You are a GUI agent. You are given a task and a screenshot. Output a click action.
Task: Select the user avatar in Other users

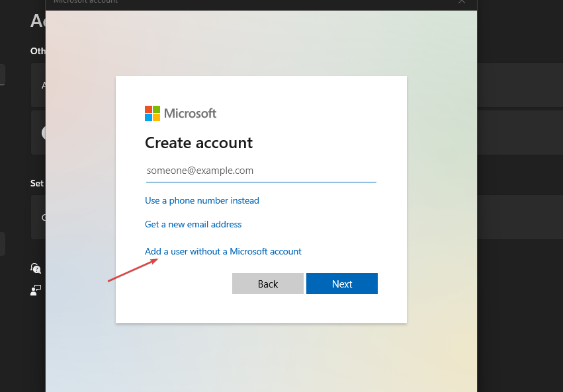coord(47,132)
